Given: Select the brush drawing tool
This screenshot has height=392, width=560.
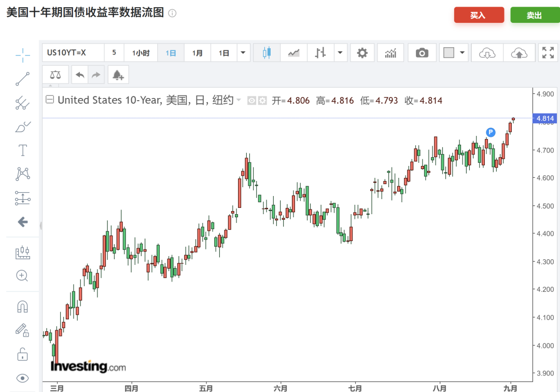Looking at the screenshot, I should point(22,127).
